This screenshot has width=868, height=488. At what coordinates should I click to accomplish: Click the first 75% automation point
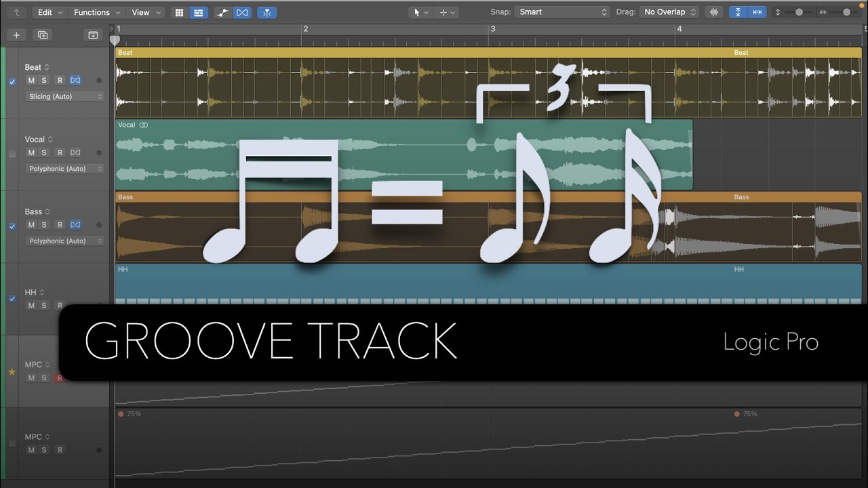click(121, 413)
